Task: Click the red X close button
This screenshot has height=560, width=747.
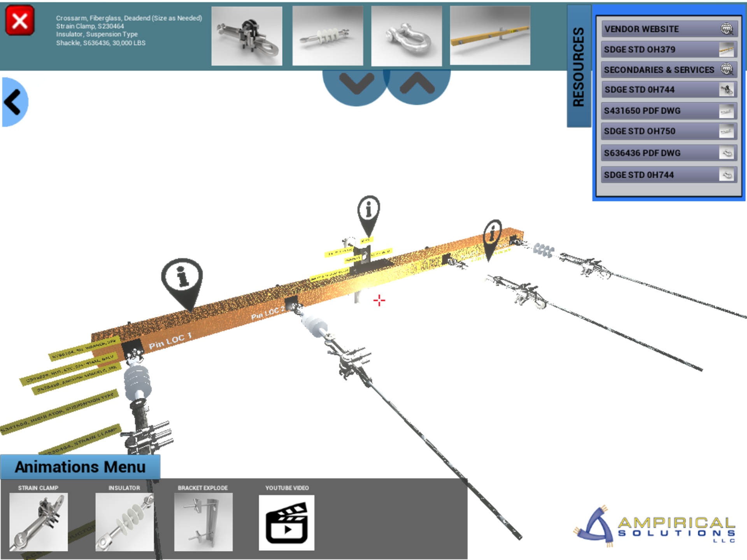Action: click(20, 20)
